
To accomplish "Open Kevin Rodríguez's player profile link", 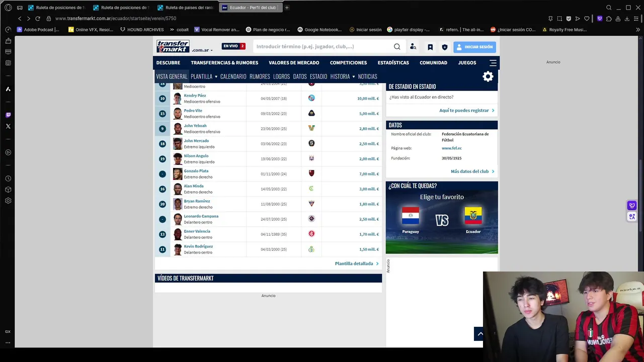I will coord(198,246).
